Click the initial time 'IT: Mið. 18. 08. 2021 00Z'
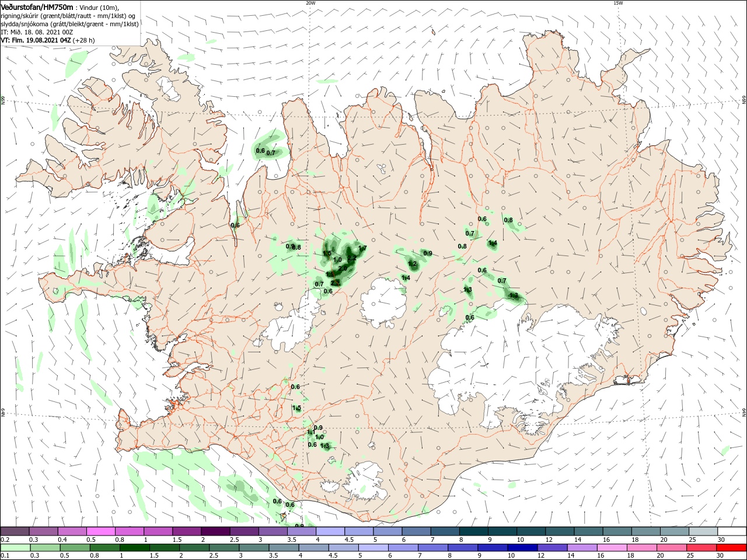 (38, 32)
